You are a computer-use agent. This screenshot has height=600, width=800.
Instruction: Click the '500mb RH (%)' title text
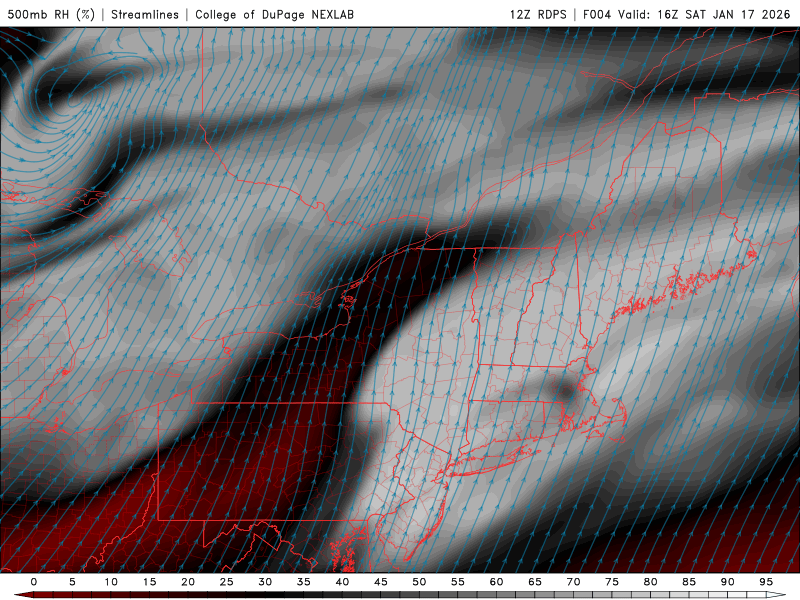click(51, 14)
